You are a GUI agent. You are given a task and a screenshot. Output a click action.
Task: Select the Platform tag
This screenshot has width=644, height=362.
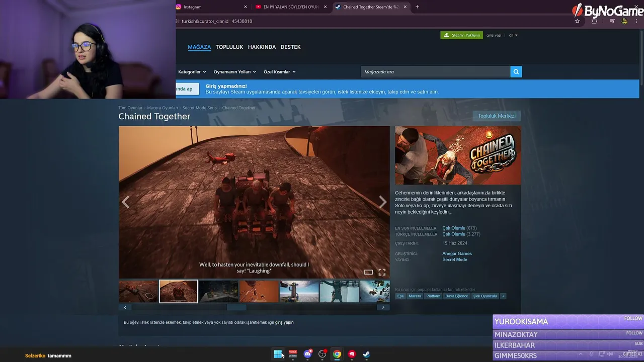click(433, 296)
